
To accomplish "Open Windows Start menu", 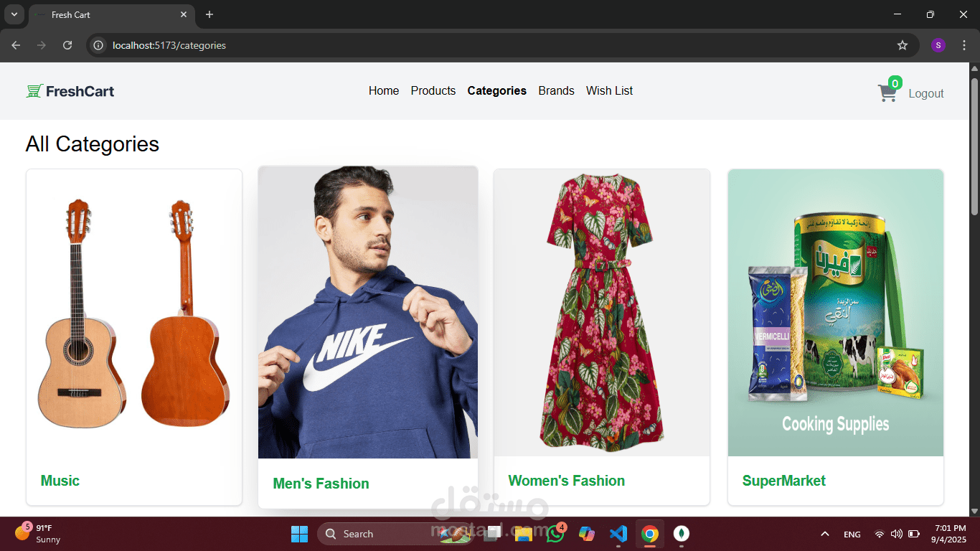I will click(299, 534).
